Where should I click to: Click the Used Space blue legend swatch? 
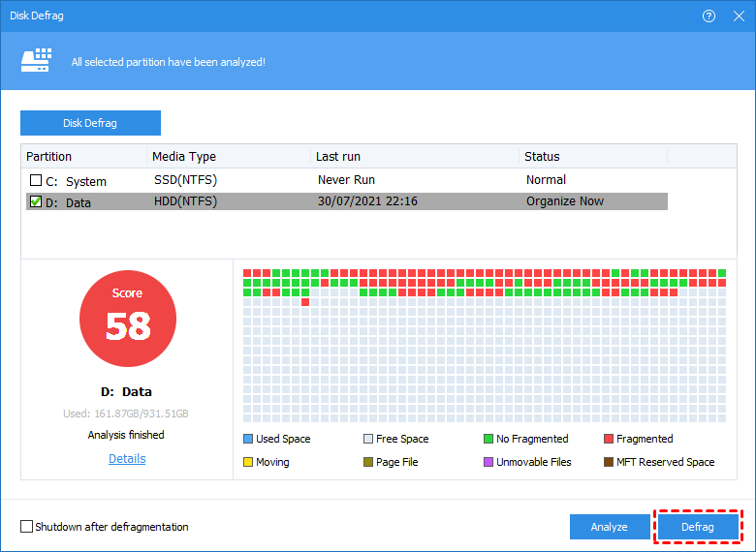(x=248, y=440)
